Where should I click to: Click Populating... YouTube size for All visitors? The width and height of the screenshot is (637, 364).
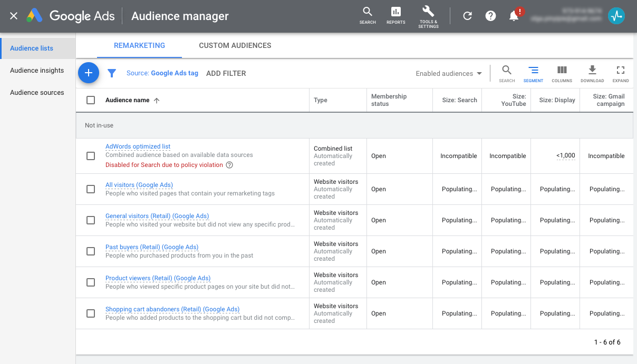point(508,189)
